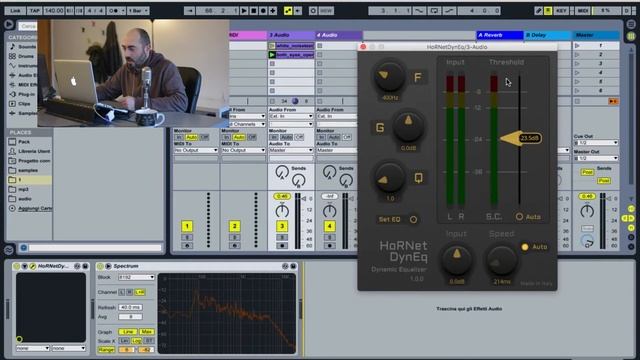Toggle the Speed Auto indicator in DynEq
This screenshot has width=640, height=360.
525,247
